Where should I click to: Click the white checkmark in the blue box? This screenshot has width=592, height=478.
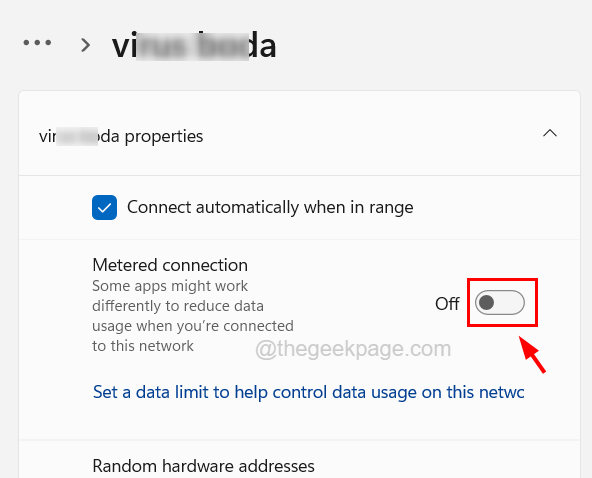pos(104,208)
